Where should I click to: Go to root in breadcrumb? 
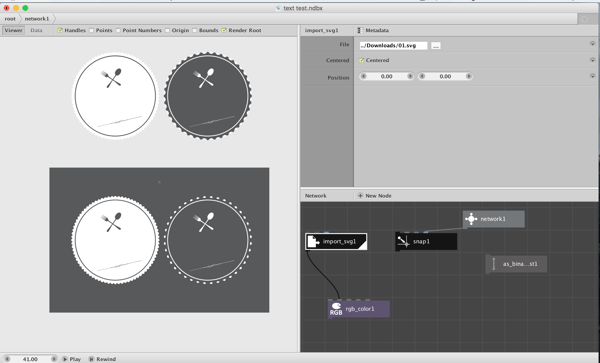click(10, 18)
